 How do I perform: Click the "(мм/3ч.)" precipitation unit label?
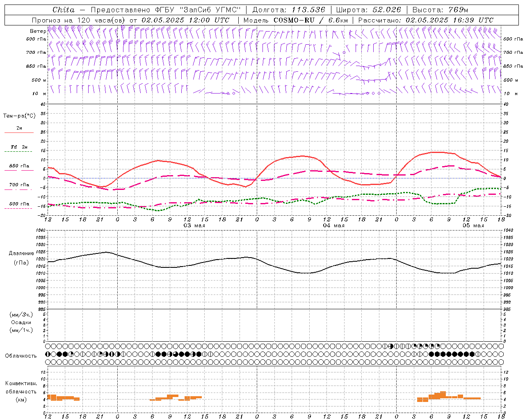click(x=21, y=315)
